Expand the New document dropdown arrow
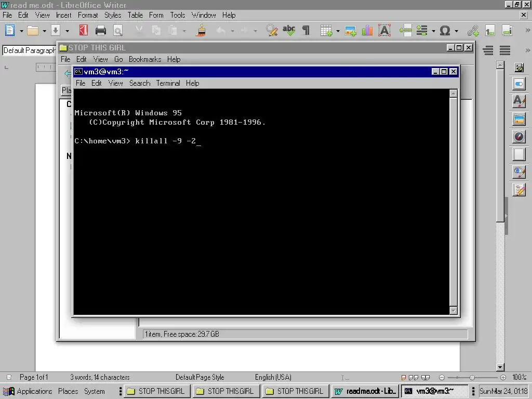 [21, 31]
